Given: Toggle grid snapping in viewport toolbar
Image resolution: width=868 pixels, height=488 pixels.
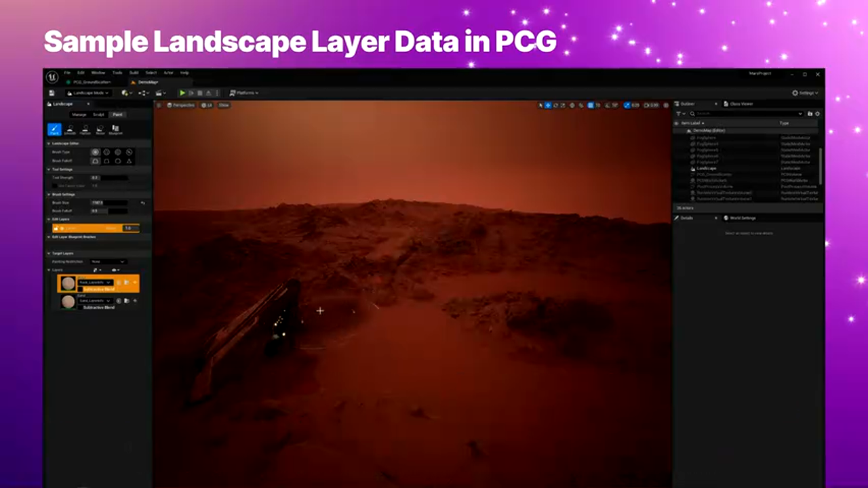Looking at the screenshot, I should pos(590,105).
